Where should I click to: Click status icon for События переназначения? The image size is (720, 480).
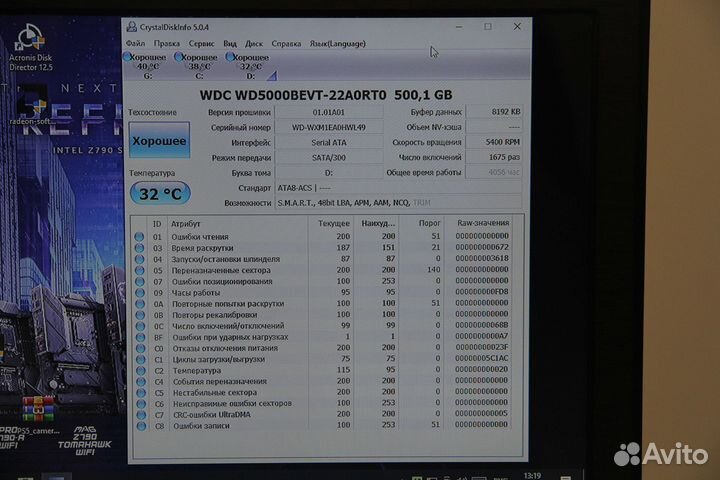click(x=141, y=381)
